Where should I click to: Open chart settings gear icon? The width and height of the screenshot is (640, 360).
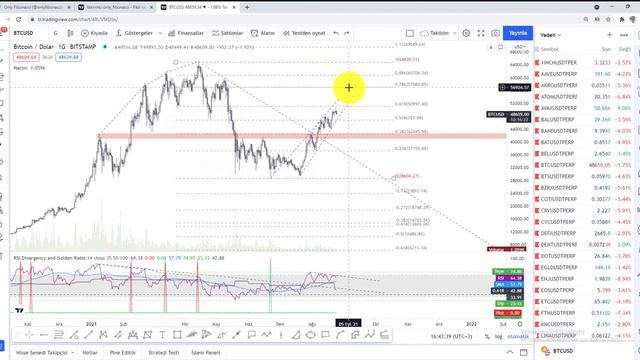[466, 33]
